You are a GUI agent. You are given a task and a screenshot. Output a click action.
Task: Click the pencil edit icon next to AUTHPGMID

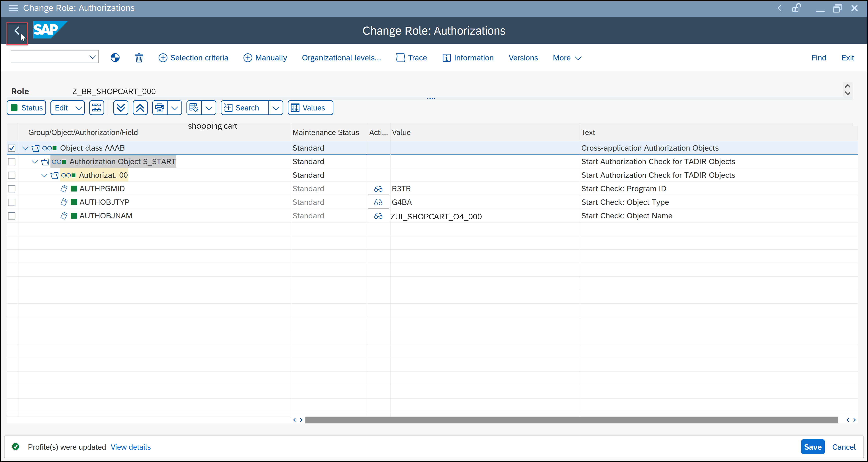point(64,189)
